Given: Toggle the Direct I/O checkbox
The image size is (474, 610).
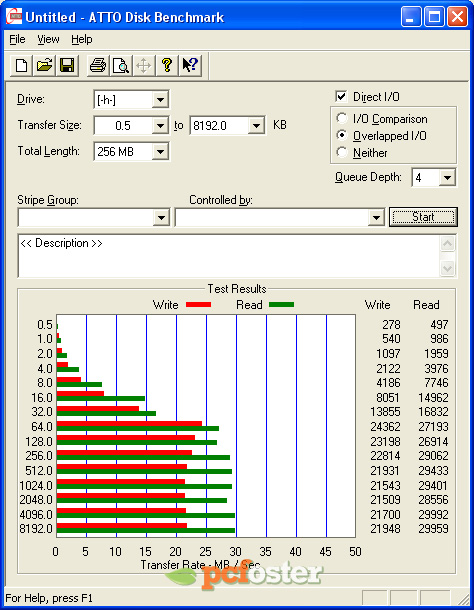Looking at the screenshot, I should pyautogui.click(x=341, y=96).
